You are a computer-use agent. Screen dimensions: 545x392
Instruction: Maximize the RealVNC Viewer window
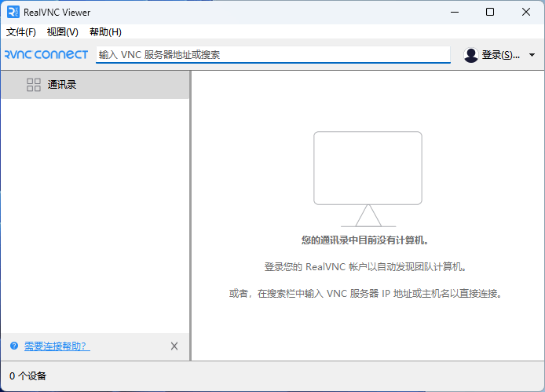click(x=490, y=12)
